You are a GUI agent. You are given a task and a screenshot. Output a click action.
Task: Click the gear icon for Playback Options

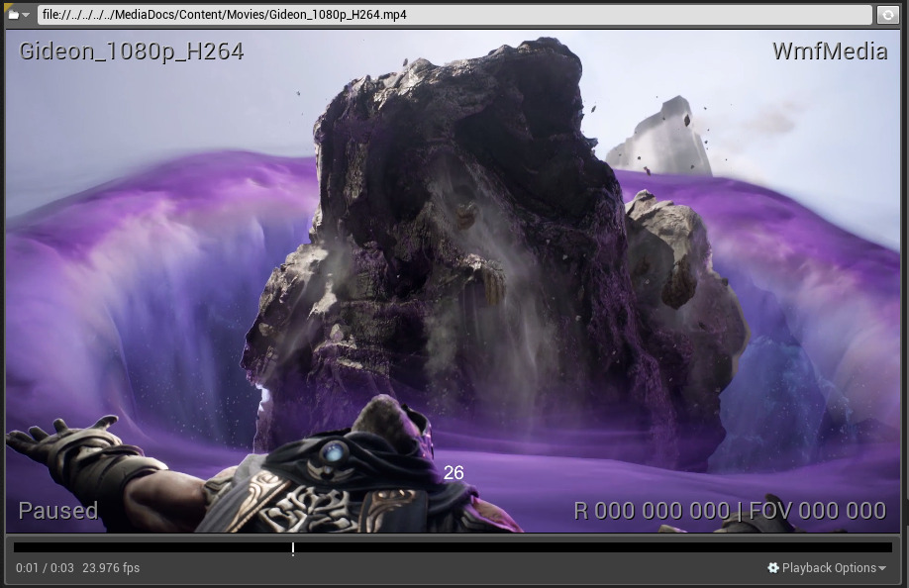point(773,568)
